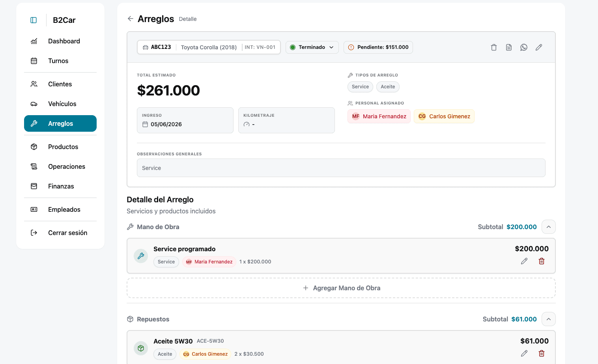Edit the Service programado labor item
Image resolution: width=598 pixels, height=364 pixels.
tap(524, 261)
